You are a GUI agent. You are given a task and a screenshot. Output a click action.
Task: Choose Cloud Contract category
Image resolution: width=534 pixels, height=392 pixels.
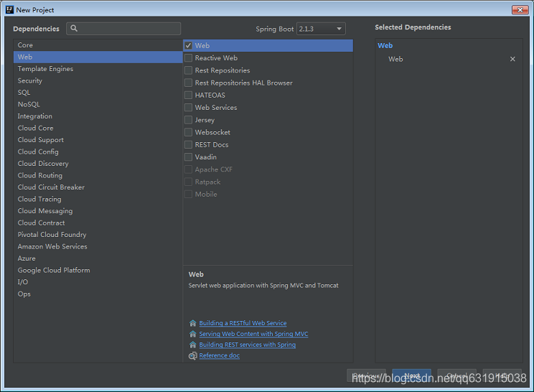98,223
